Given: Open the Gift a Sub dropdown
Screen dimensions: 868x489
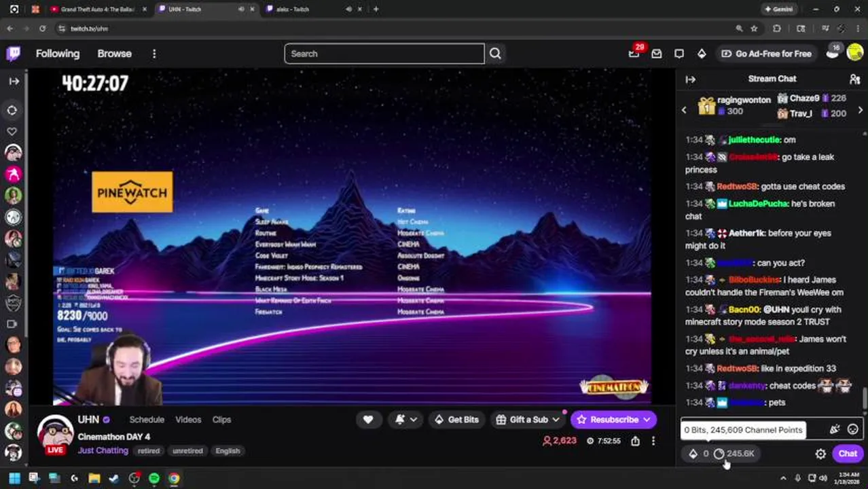Looking at the screenshot, I should click(x=528, y=420).
